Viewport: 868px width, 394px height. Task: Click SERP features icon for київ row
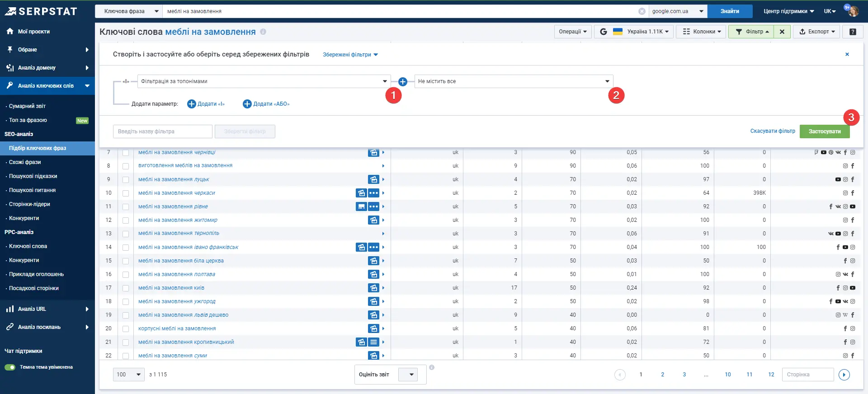point(373,288)
